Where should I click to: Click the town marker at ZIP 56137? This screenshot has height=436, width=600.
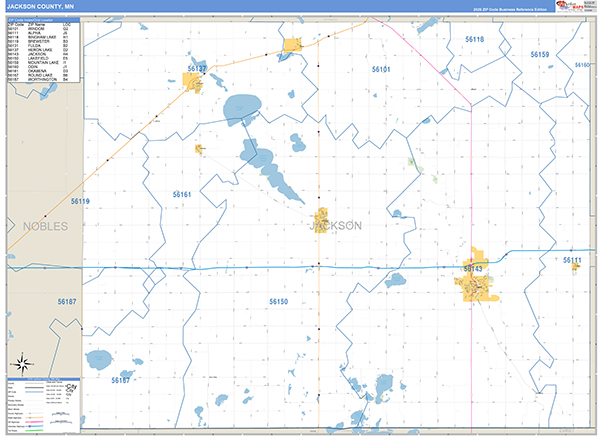click(194, 79)
